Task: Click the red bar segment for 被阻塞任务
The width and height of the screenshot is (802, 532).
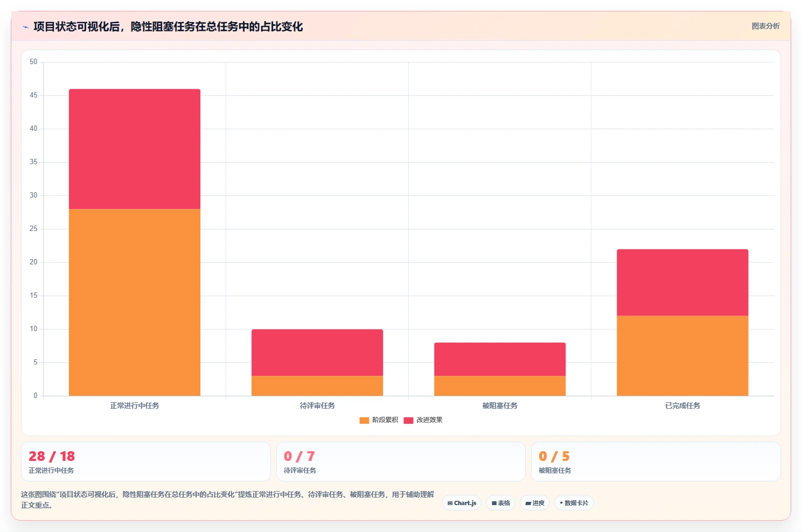Action: (x=500, y=359)
